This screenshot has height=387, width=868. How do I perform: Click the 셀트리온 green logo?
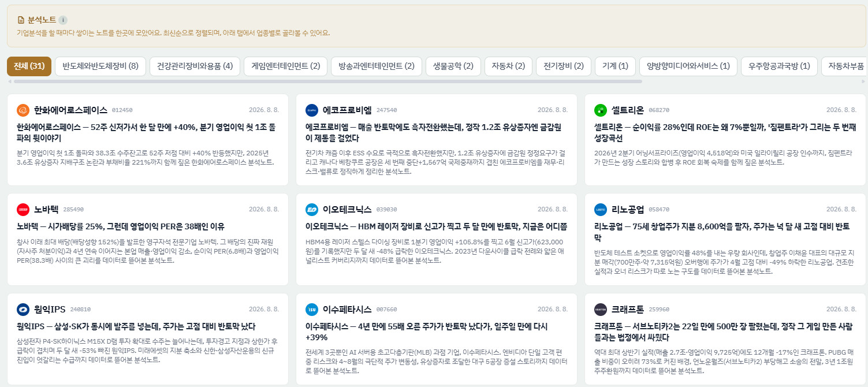point(601,110)
